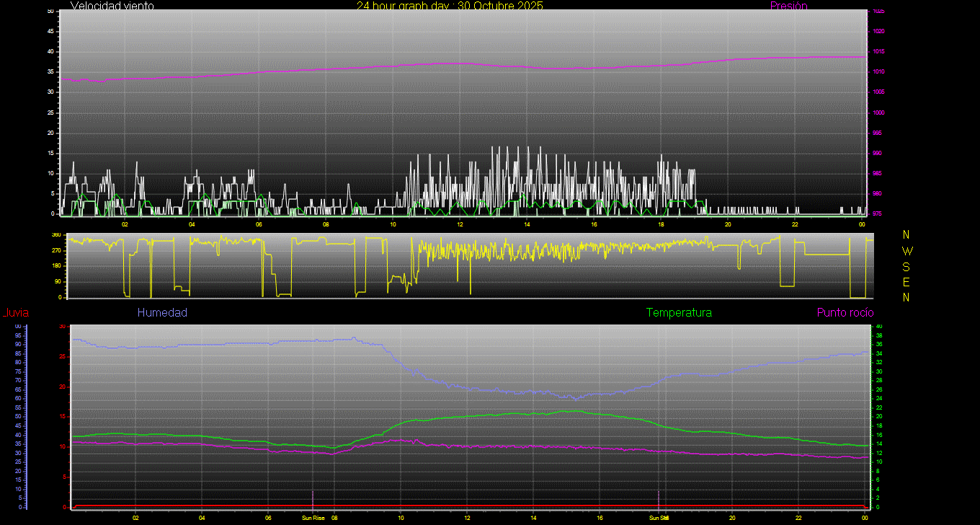Click hour 20 on the temperature graph axis
The height and width of the screenshot is (525, 980).
click(x=732, y=518)
